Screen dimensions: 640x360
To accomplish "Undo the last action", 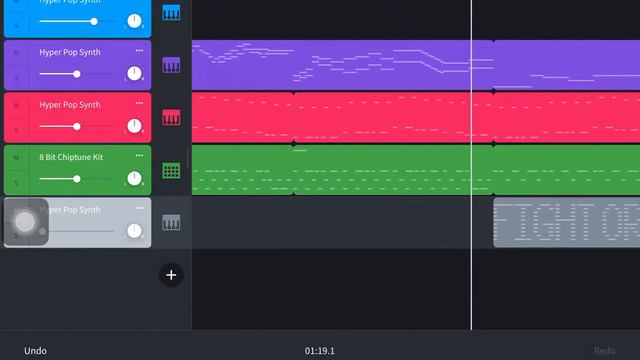I will [x=36, y=351].
